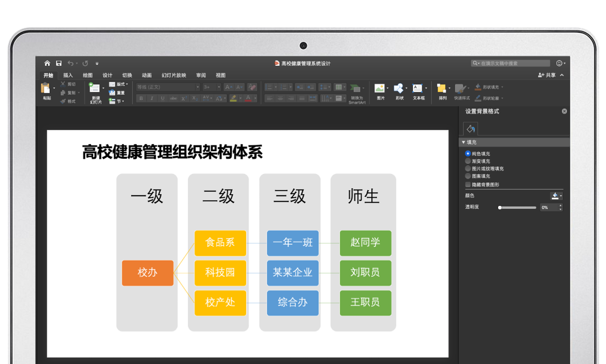
Task: Collapse the 填充 section triangle
Action: (464, 142)
